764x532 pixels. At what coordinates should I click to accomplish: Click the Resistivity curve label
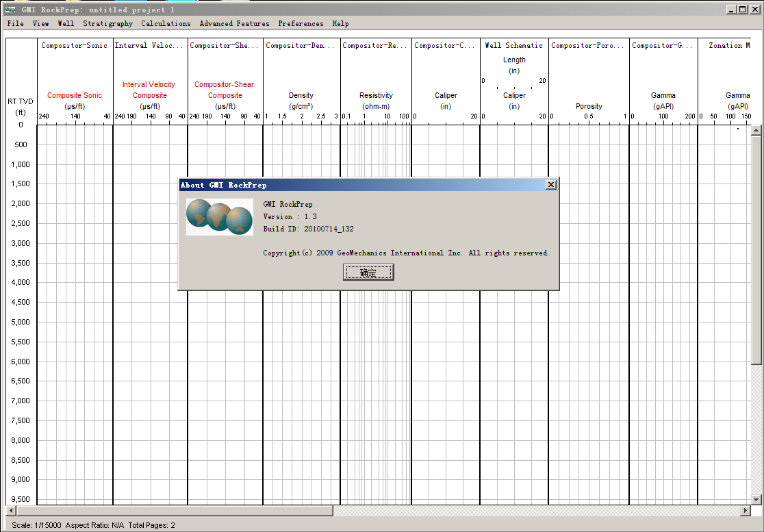pyautogui.click(x=376, y=95)
